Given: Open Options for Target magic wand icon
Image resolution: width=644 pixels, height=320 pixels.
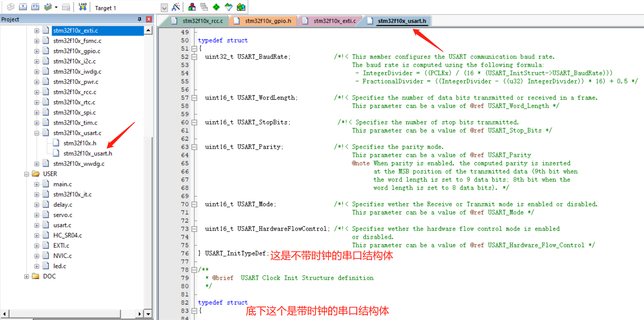Looking at the screenshot, I should [176, 7].
